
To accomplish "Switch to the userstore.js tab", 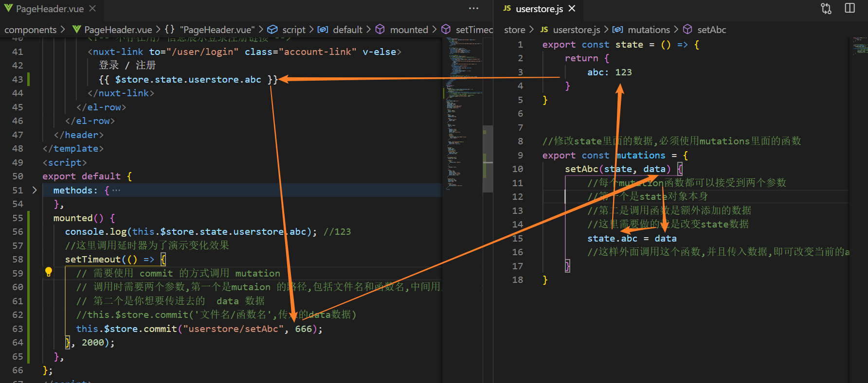I will click(539, 9).
